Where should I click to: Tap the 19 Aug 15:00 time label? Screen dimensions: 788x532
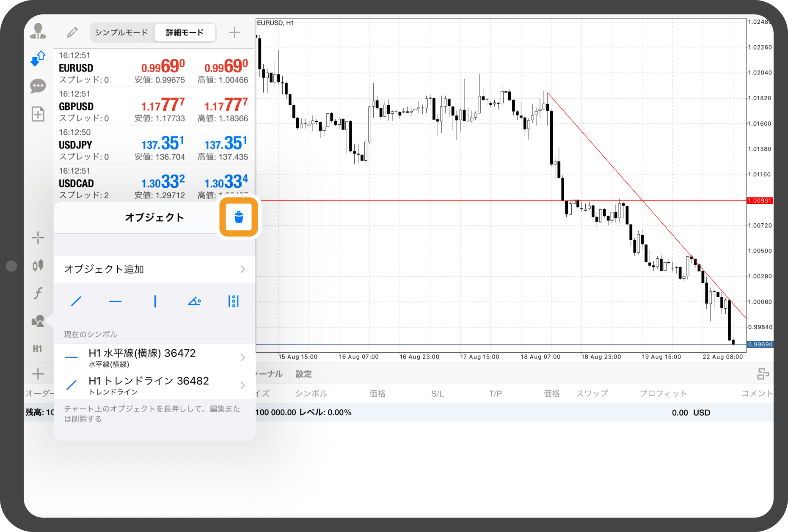[661, 356]
